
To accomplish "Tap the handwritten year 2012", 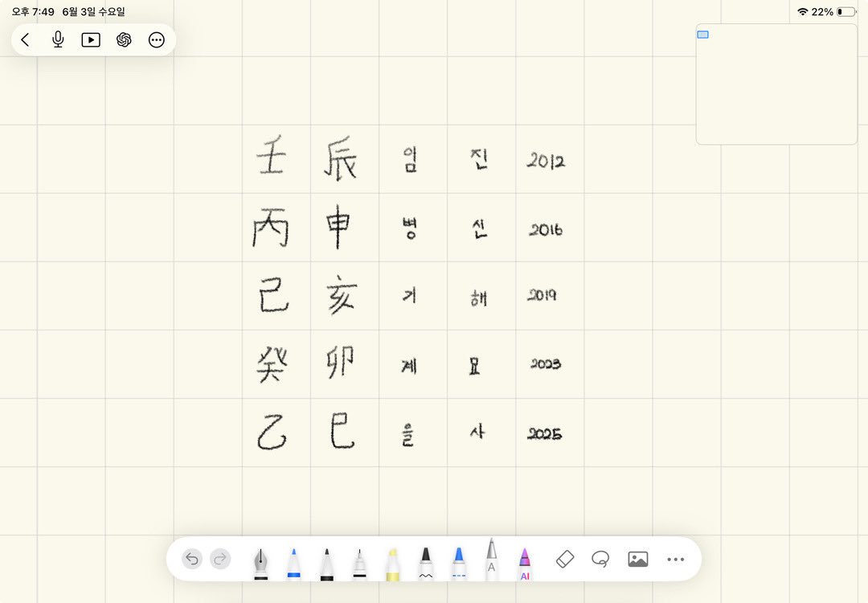I will pyautogui.click(x=546, y=161).
